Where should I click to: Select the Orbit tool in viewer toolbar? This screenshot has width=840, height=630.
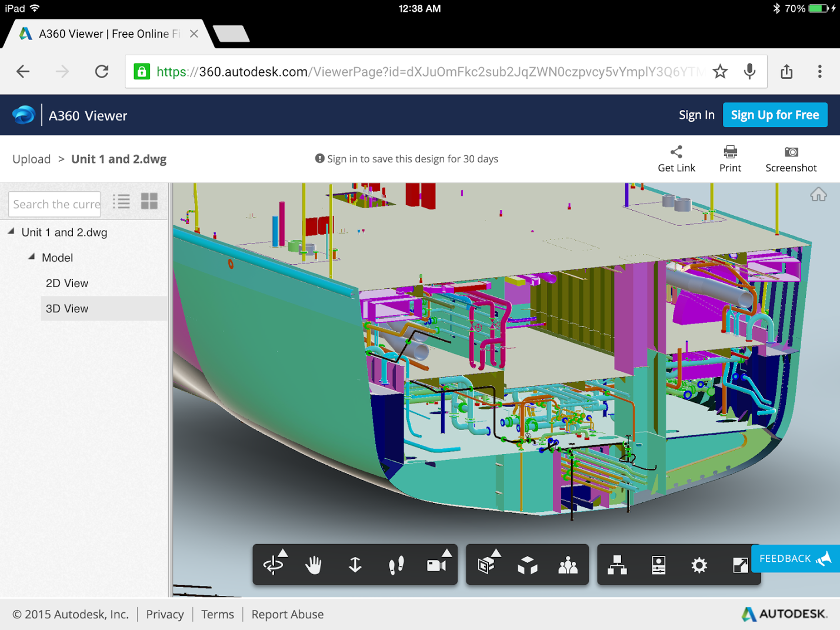pyautogui.click(x=274, y=565)
